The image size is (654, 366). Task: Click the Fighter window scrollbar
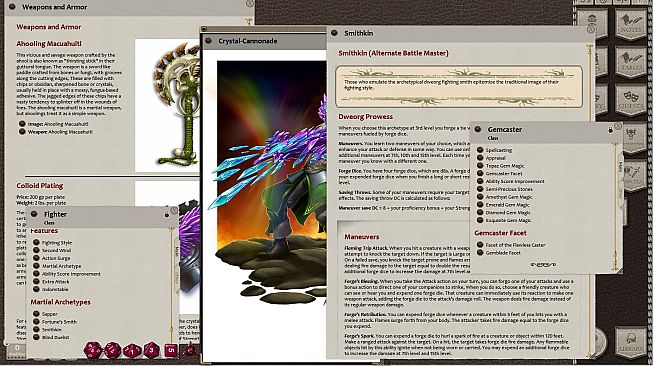click(171, 286)
